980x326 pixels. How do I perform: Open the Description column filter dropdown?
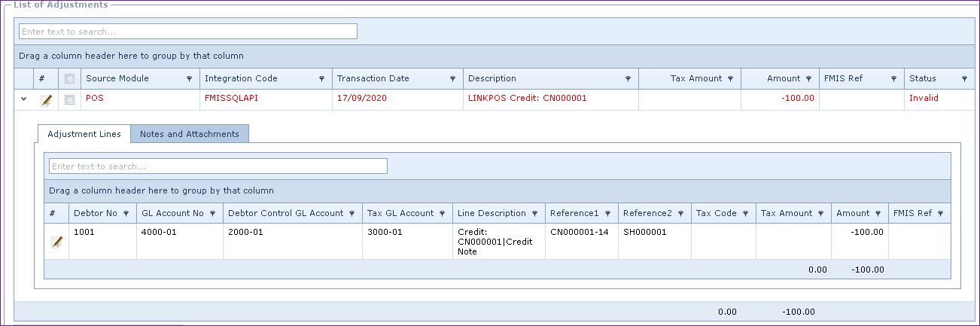pos(628,79)
